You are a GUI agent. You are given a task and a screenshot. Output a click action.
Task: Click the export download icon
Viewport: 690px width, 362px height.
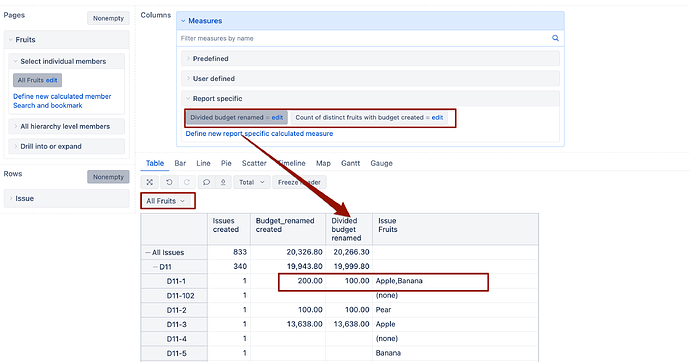(223, 182)
